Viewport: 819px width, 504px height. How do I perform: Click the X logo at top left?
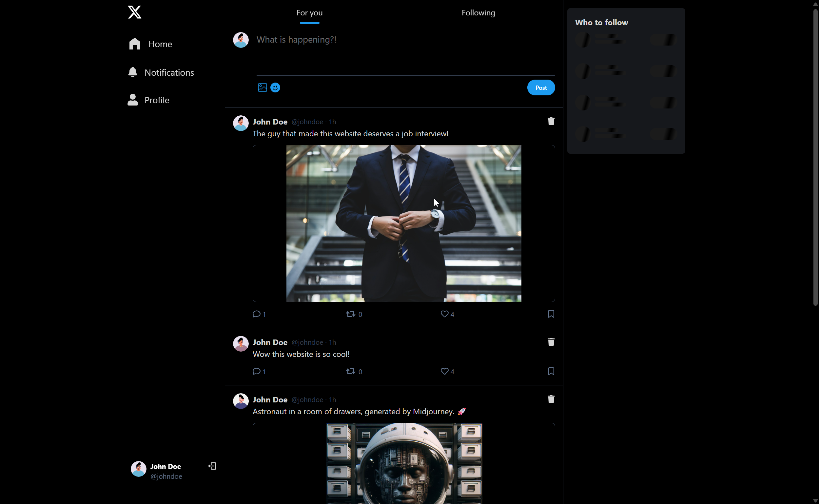134,12
